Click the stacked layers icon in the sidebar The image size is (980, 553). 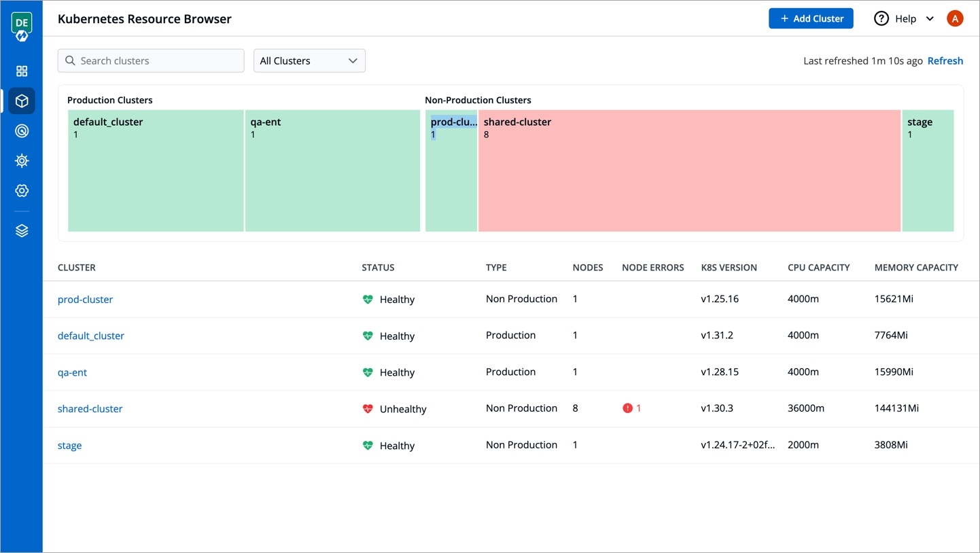(x=22, y=231)
